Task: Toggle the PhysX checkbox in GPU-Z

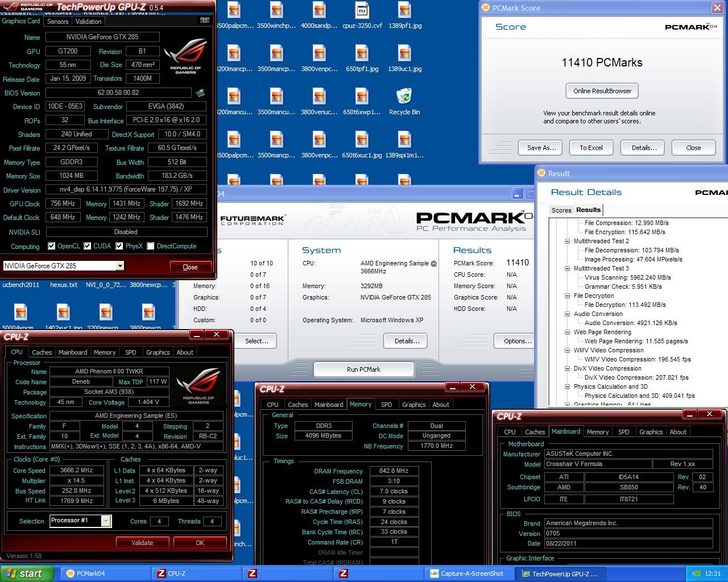Action: (x=119, y=246)
